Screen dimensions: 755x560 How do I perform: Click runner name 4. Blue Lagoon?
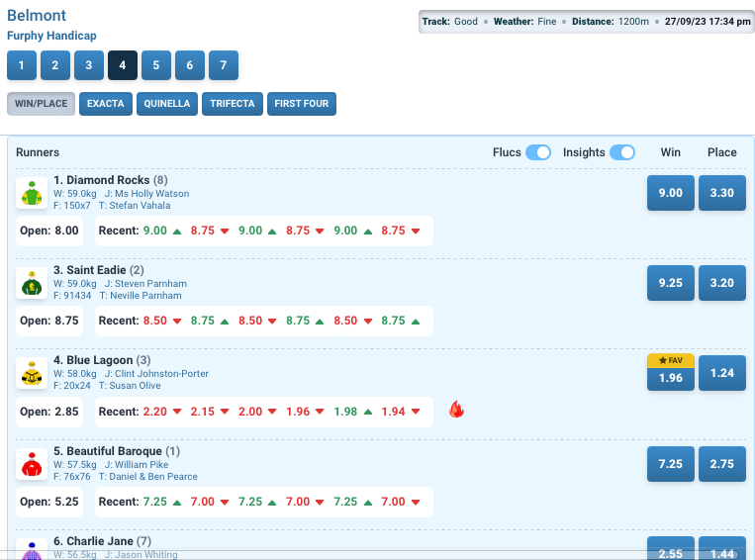(93, 360)
